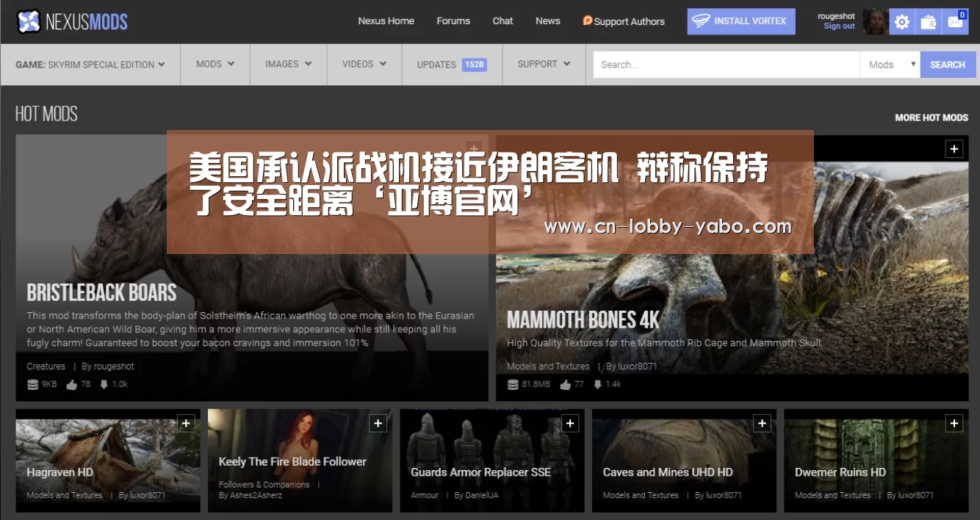Endorse Bristleback Boars thumbs-up icon
This screenshot has height=520, width=980.
(71, 384)
